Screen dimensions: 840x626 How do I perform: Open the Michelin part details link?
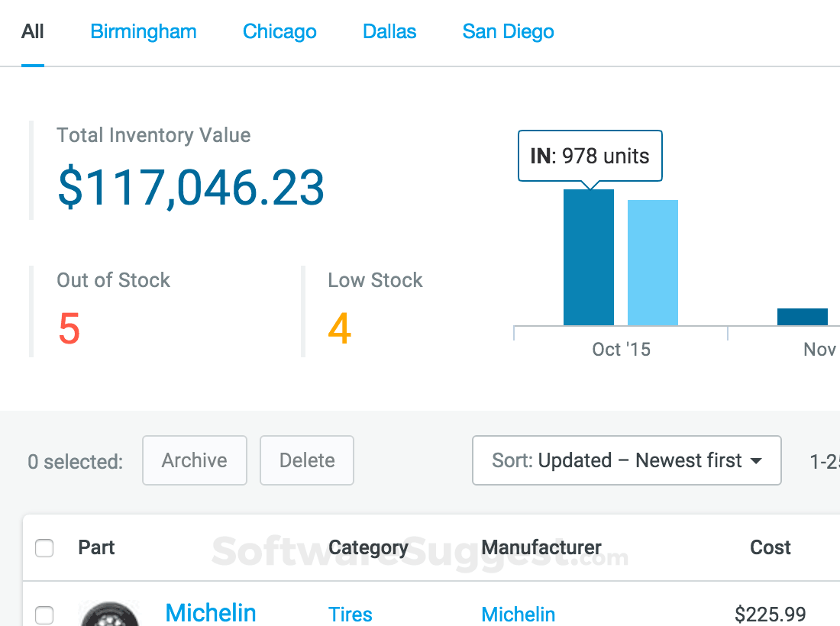[211, 613]
